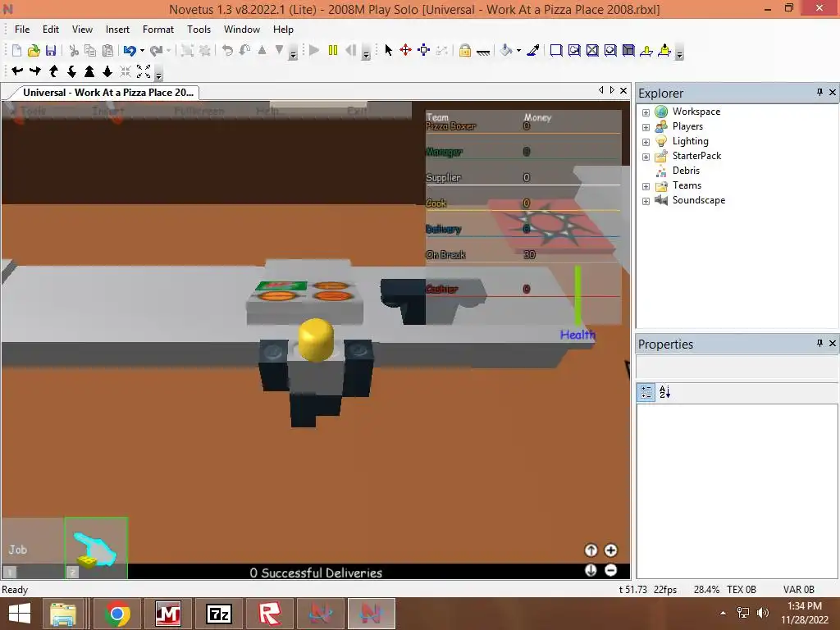Pan camera right with right arrow icon
This screenshot has width=840, height=630.
pyautogui.click(x=35, y=71)
